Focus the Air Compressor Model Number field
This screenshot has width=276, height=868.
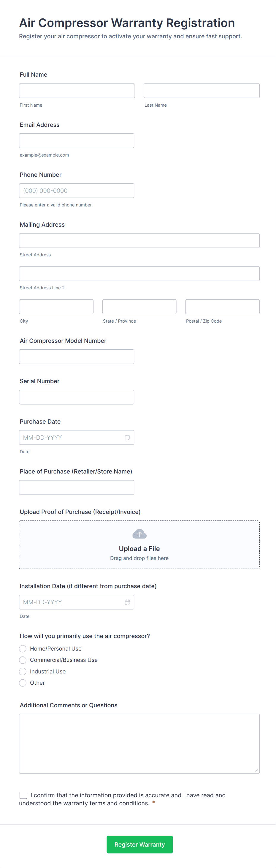click(x=76, y=356)
